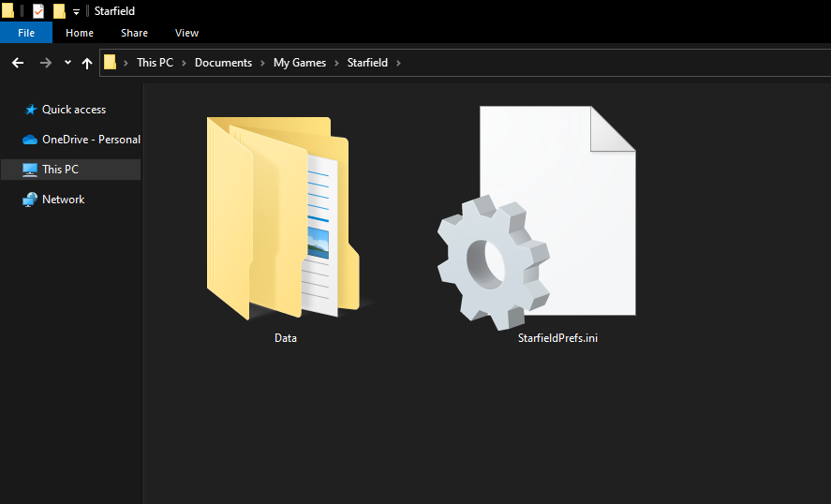Image resolution: width=831 pixels, height=504 pixels.
Task: Open Customize Quick Access Toolbar dropdown
Action: [x=76, y=11]
